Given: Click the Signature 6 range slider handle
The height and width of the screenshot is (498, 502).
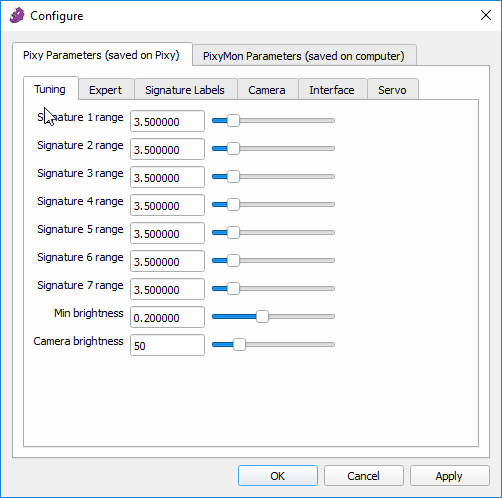Looking at the screenshot, I should pos(233,261).
